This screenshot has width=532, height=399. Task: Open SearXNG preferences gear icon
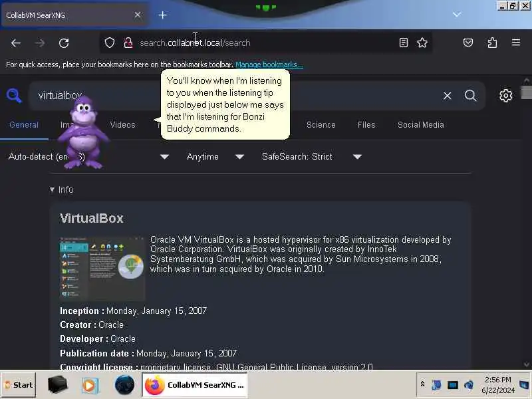505,95
